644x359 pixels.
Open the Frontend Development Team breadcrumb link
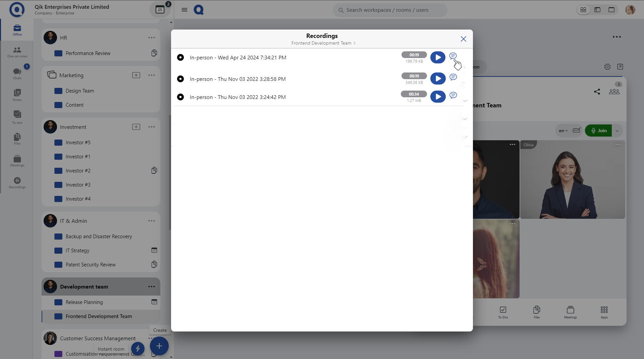[321, 43]
